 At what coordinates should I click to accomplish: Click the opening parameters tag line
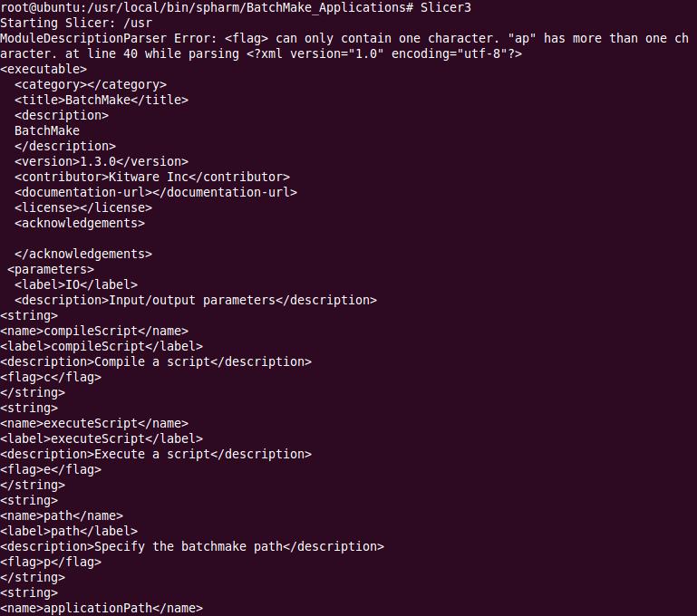51,269
